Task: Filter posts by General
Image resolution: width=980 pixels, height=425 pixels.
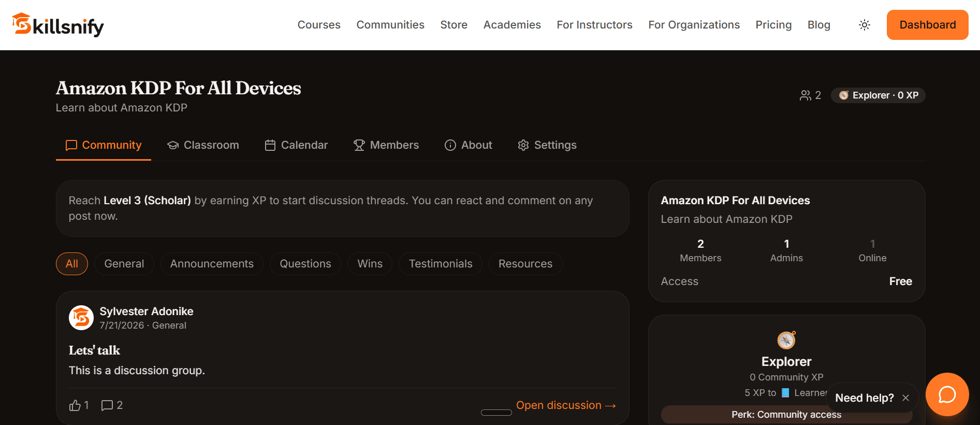Action: tap(124, 264)
